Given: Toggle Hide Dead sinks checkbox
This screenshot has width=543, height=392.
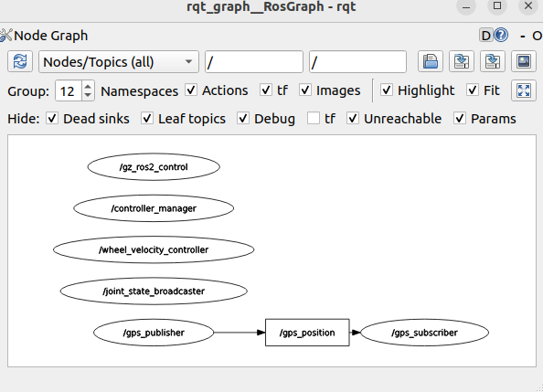Looking at the screenshot, I should point(52,119).
